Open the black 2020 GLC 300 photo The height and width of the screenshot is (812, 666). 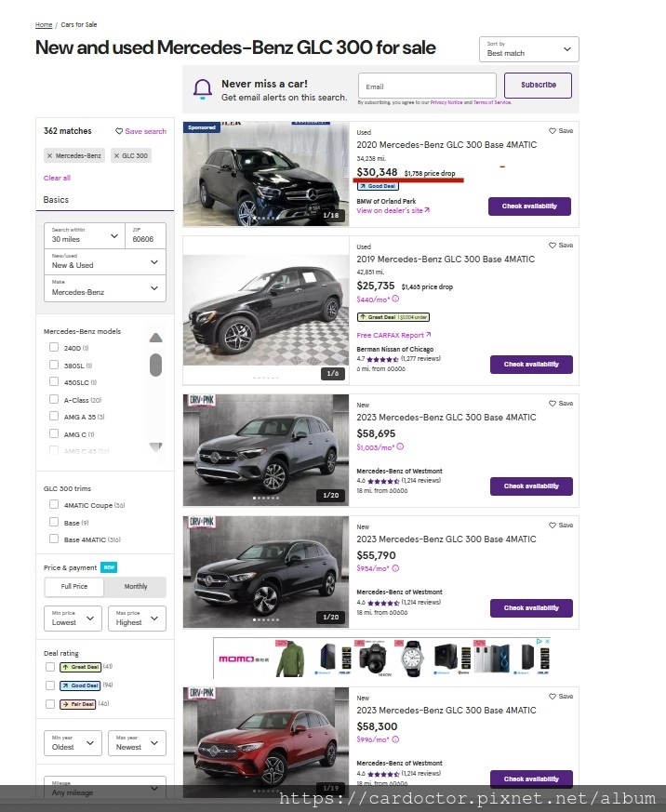click(x=266, y=174)
